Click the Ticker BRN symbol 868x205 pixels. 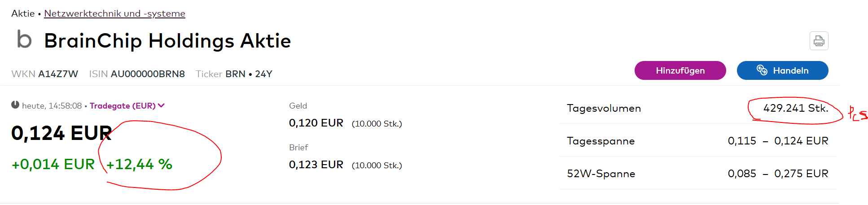[235, 74]
